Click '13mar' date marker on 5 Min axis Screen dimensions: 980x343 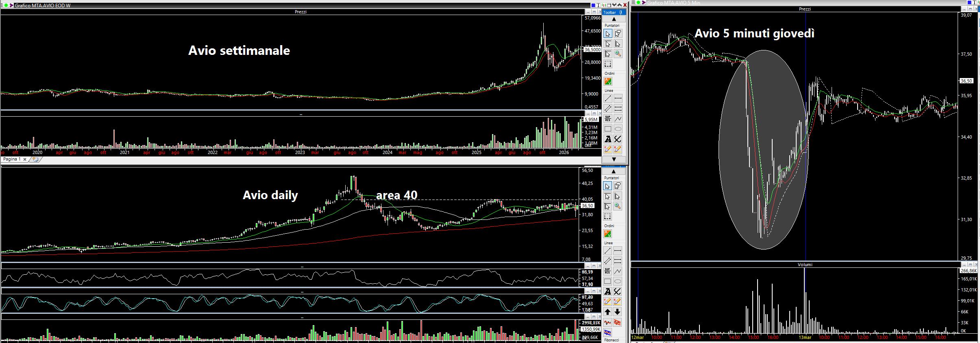(805, 337)
